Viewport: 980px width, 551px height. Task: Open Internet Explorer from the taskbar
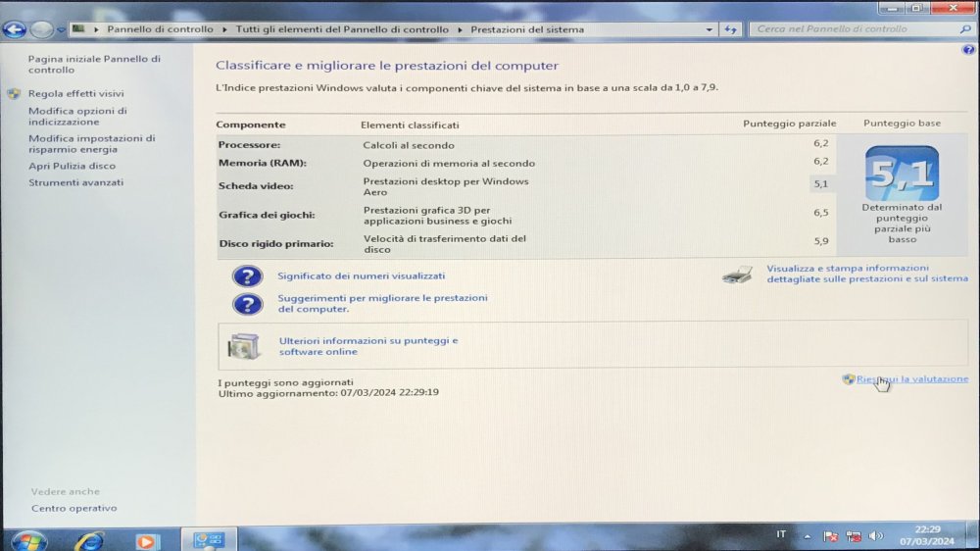[89, 540]
